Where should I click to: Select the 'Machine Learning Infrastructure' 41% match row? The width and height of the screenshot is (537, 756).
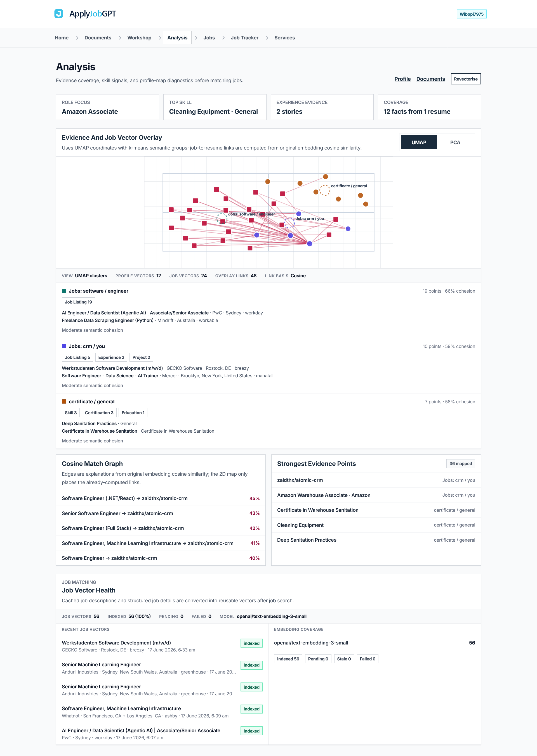(161, 543)
